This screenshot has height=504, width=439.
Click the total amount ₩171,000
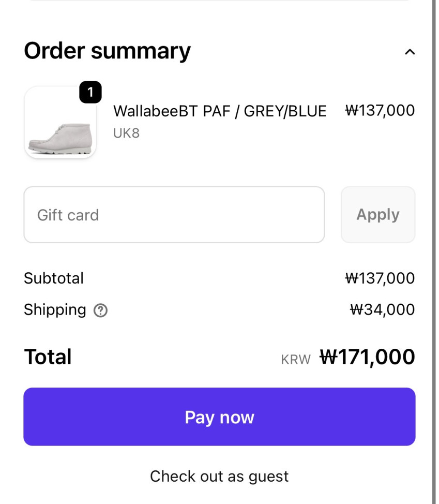(367, 357)
